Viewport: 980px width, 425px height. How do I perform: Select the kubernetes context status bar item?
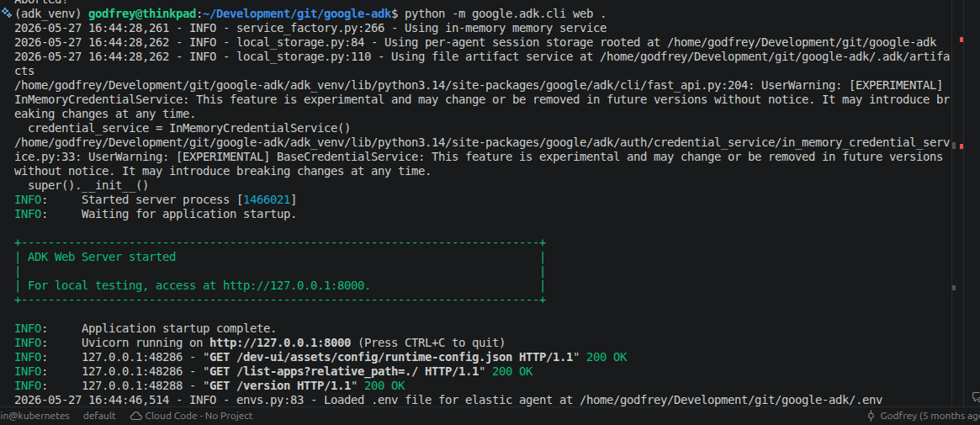(35, 416)
